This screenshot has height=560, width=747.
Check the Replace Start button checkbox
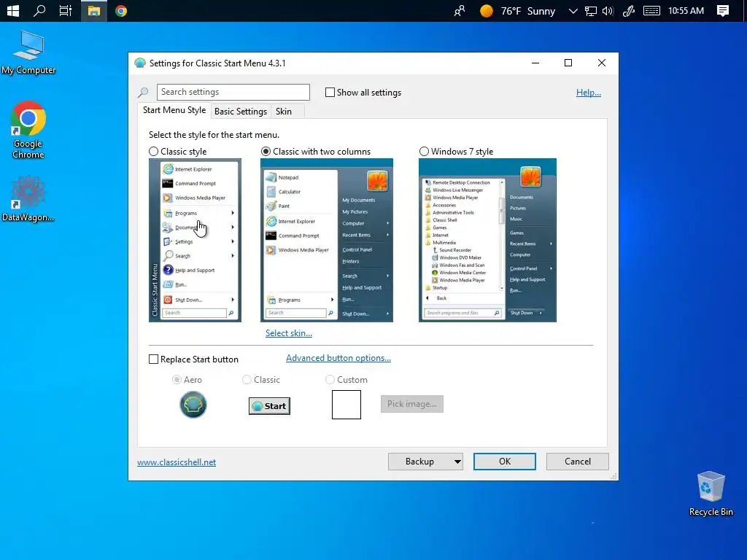[153, 359]
